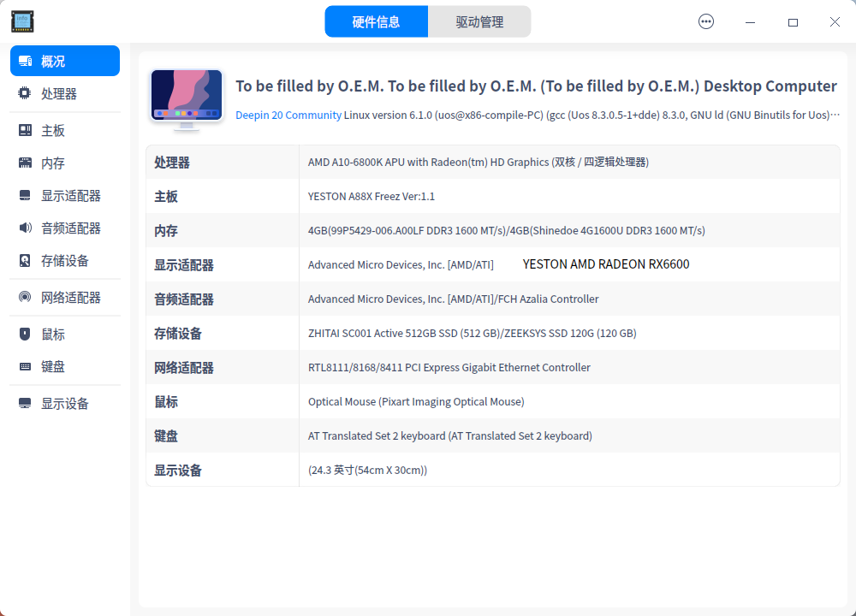Click the 内存 memory chip icon
This screenshot has width=856, height=616.
click(25, 163)
